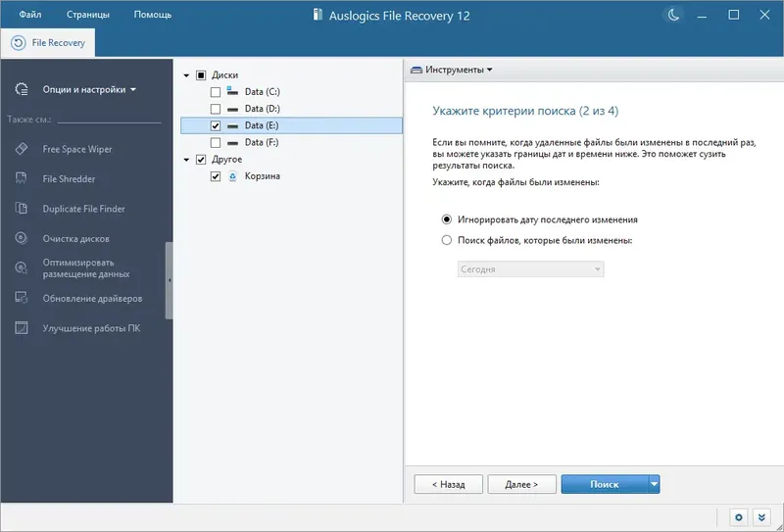Open the Файл menu

[x=30, y=15]
